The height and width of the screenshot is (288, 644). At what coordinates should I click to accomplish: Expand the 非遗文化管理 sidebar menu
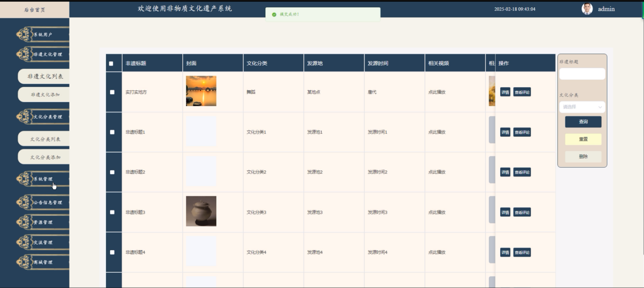[x=42, y=54]
